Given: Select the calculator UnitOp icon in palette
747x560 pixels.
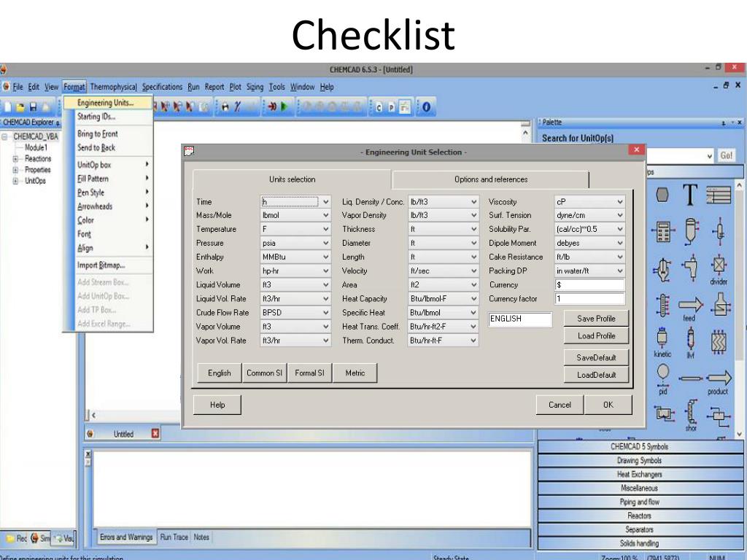Looking at the screenshot, I should (662, 232).
